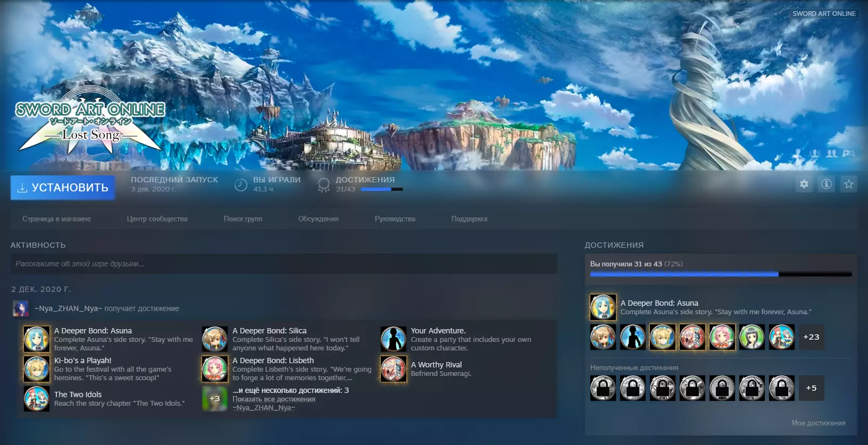
Task: Click the play time clock icon
Action: point(241,184)
